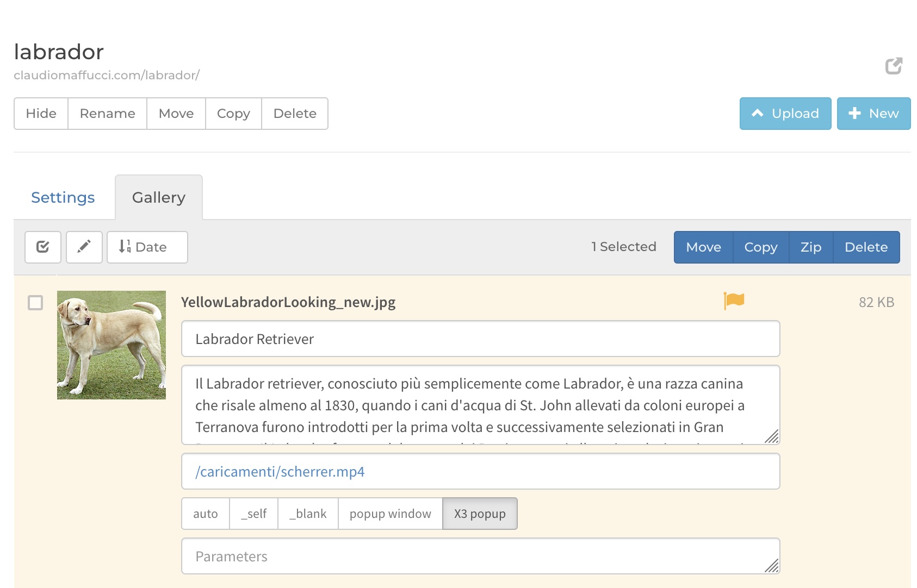Open the external link icon for labrador page
The width and height of the screenshot is (917, 588).
coord(894,66)
